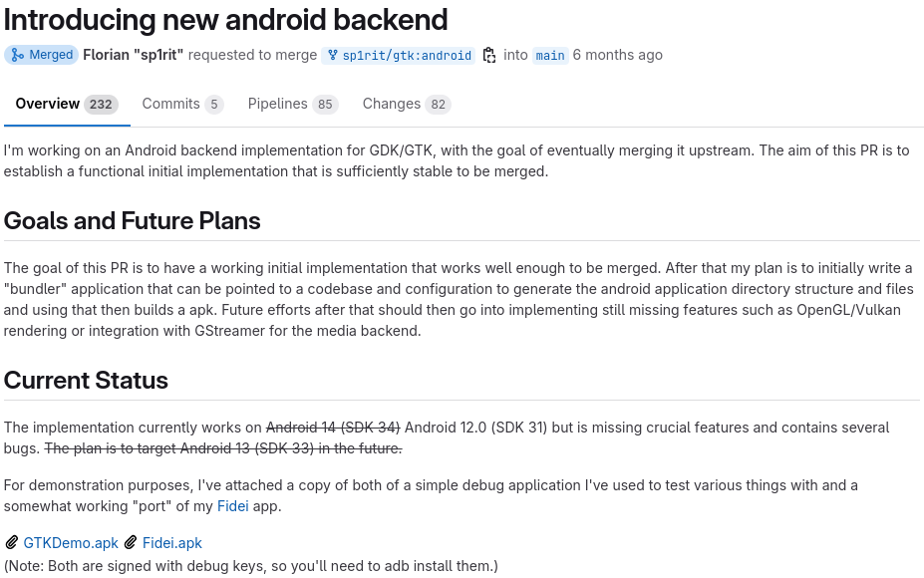Click the paperclip icon beside GTKDemo.apk
Image resolution: width=924 pixels, height=578 pixels.
pos(12,542)
